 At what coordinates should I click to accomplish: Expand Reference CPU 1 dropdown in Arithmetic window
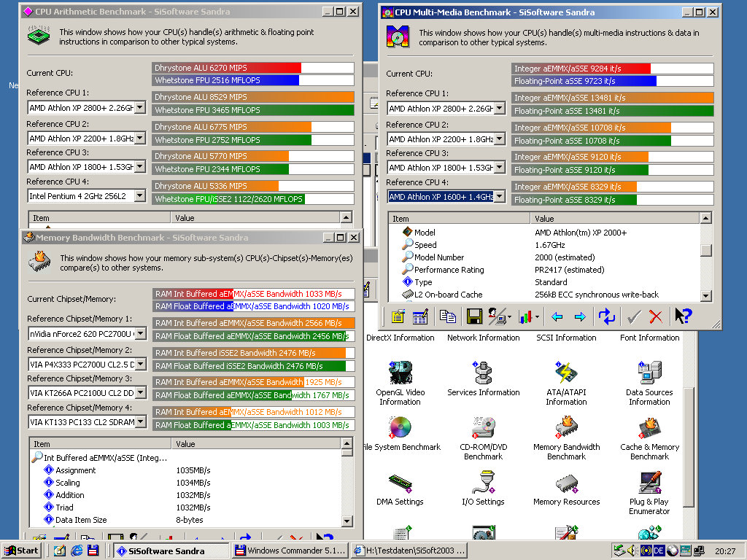click(140, 108)
